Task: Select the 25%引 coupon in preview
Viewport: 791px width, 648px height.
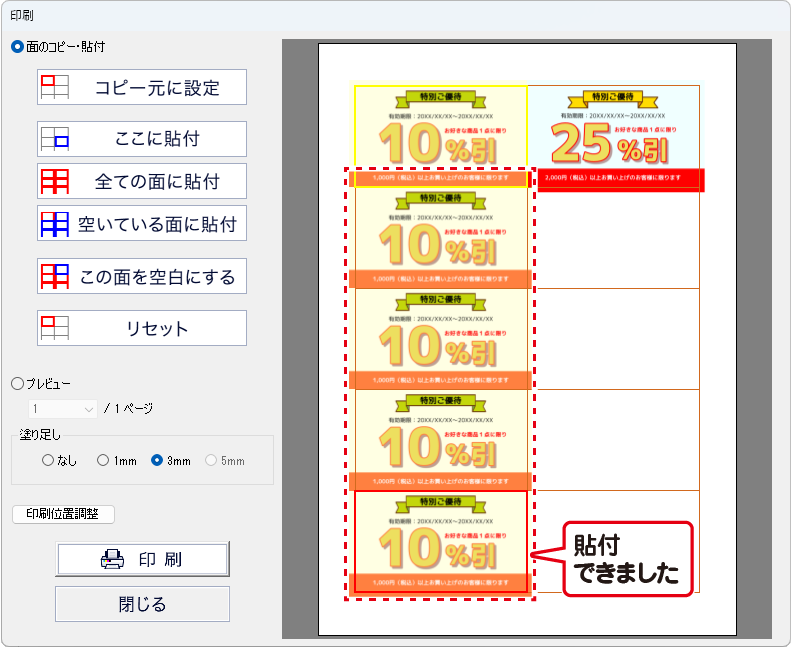Action: (x=614, y=130)
